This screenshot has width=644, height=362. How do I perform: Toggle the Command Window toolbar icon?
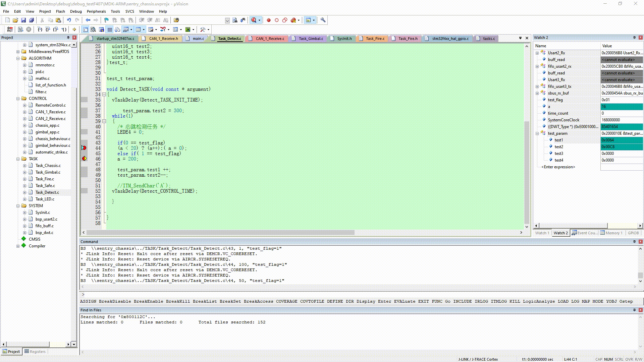[86, 29]
